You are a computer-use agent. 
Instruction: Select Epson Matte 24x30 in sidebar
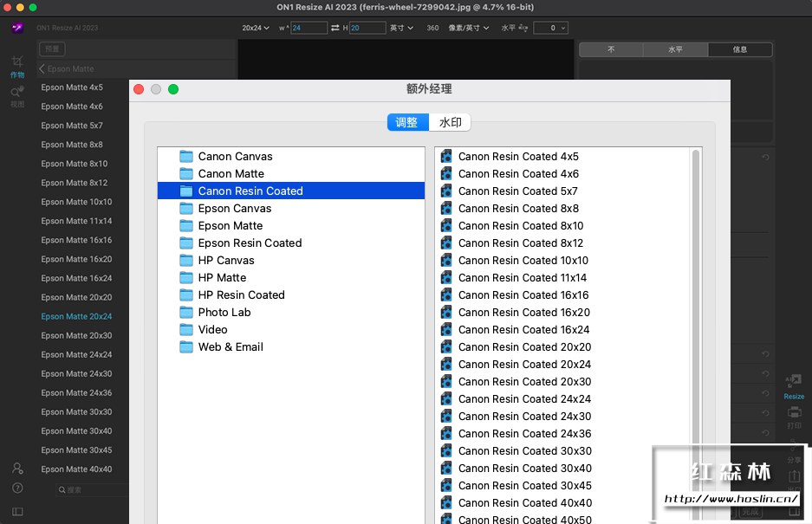click(76, 374)
